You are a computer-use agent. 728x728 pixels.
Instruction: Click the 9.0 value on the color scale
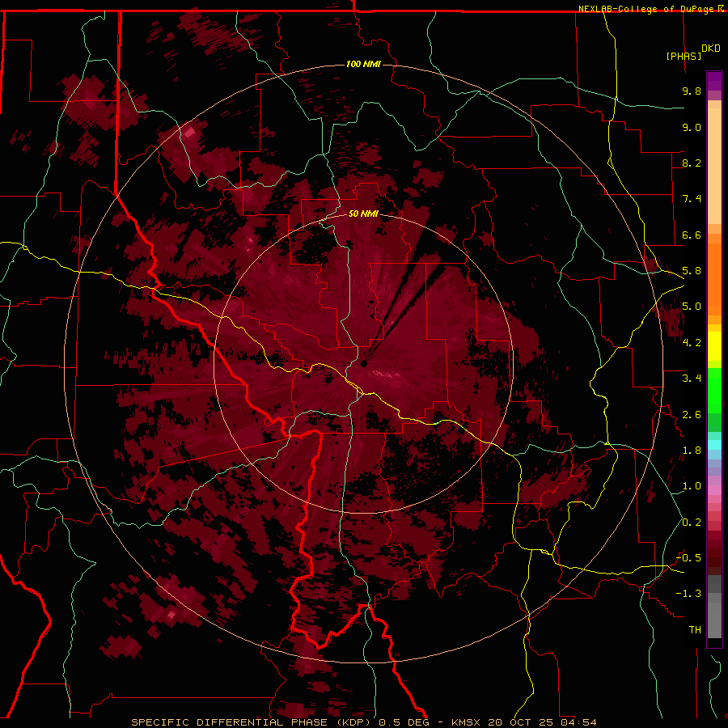[x=692, y=127]
